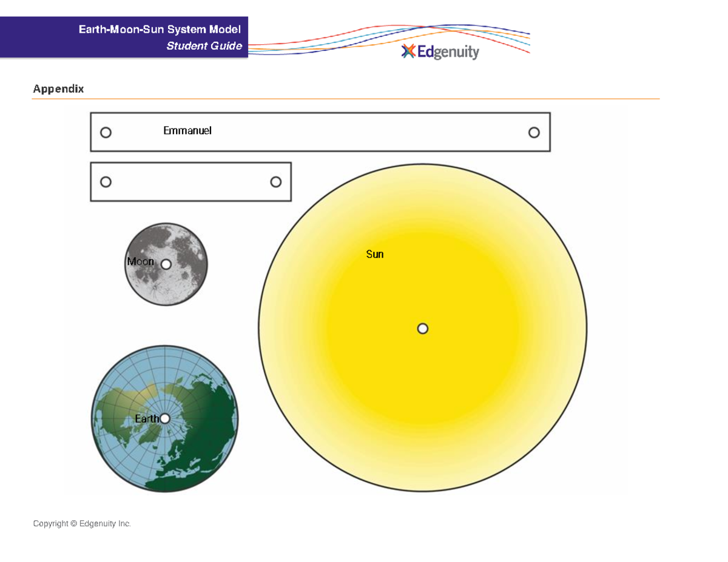Click the Copyright Edgenuity Inc. text
This screenshot has height=562, width=728.
(x=81, y=523)
